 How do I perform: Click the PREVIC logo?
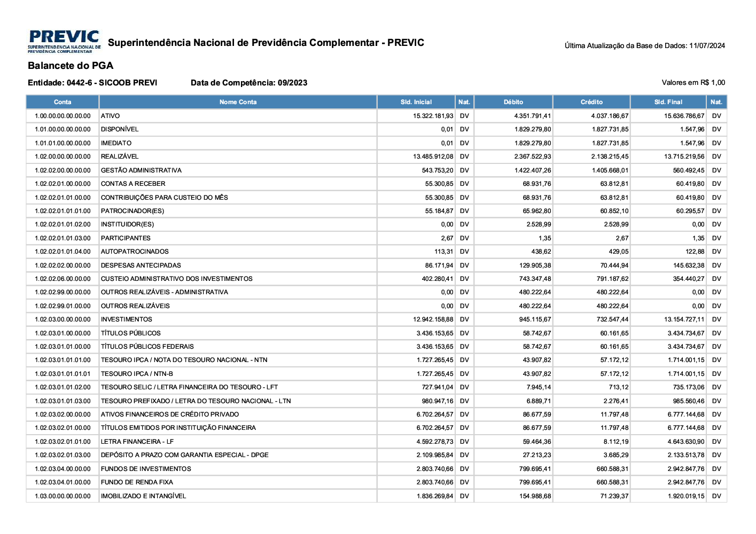64,42
